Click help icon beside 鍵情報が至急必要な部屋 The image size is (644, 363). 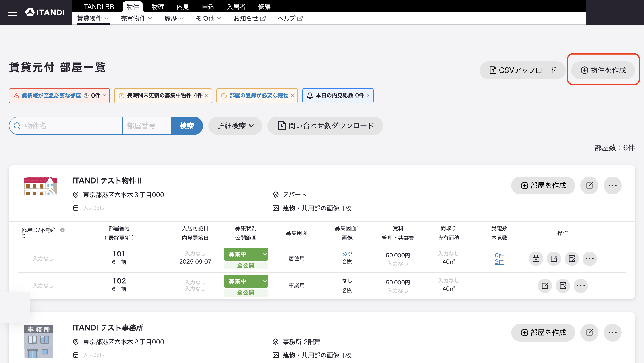(x=86, y=96)
